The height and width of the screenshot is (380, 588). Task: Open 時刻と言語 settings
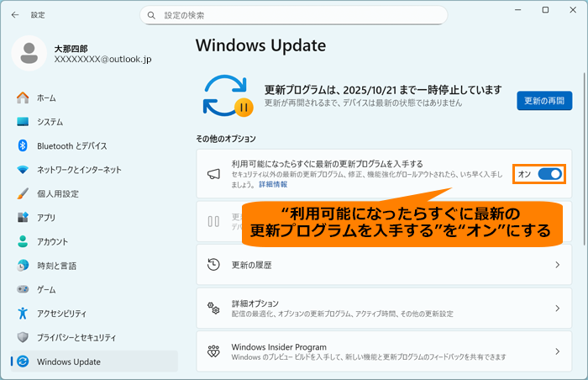click(94, 266)
